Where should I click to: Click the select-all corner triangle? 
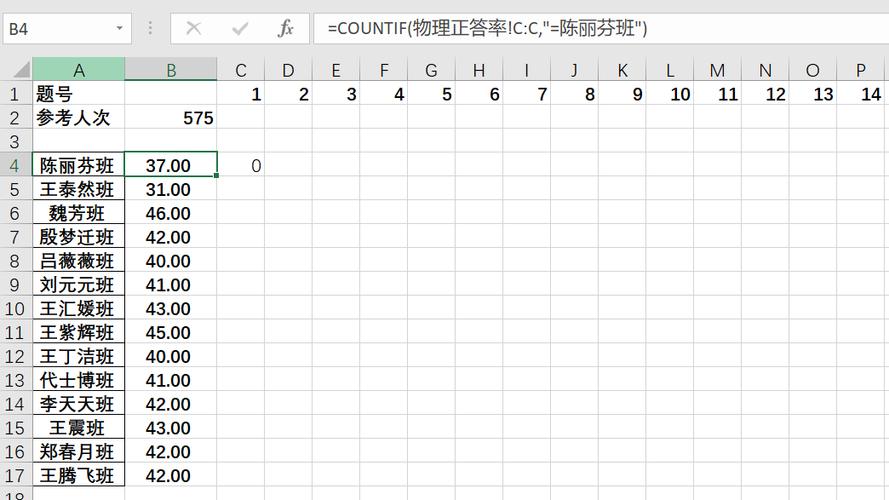pyautogui.click(x=22, y=70)
